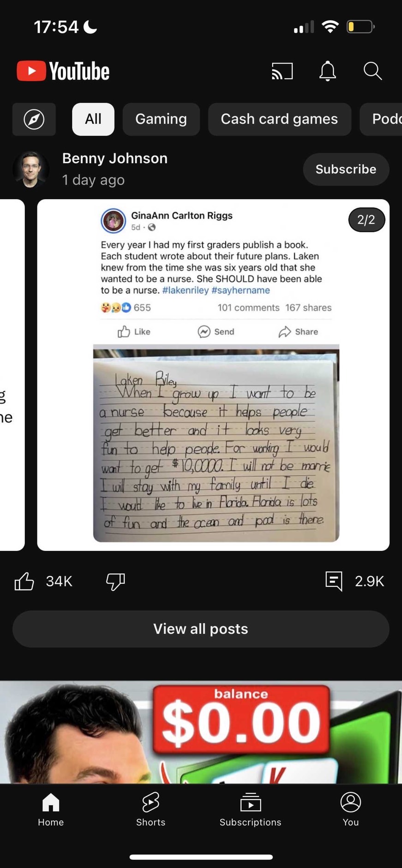Select the Cash card games chip
Viewport: 402px width, 868px height.
pyautogui.click(x=279, y=119)
